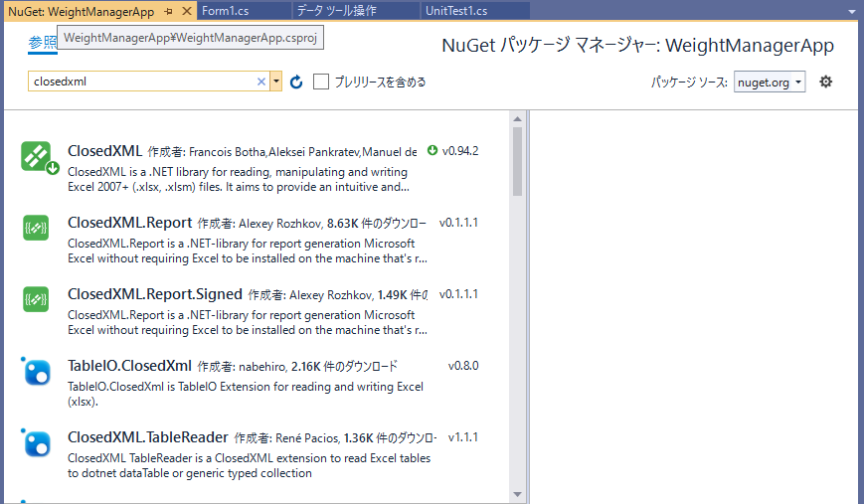This screenshot has width=864, height=504.
Task: Click ClosedXML.Report version v0.1.1.1
Action: (458, 223)
